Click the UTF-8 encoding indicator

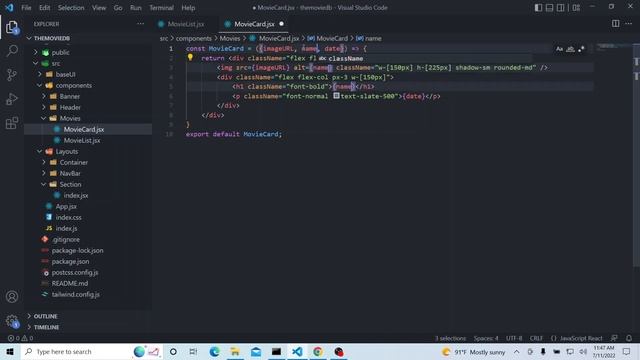[514, 338]
